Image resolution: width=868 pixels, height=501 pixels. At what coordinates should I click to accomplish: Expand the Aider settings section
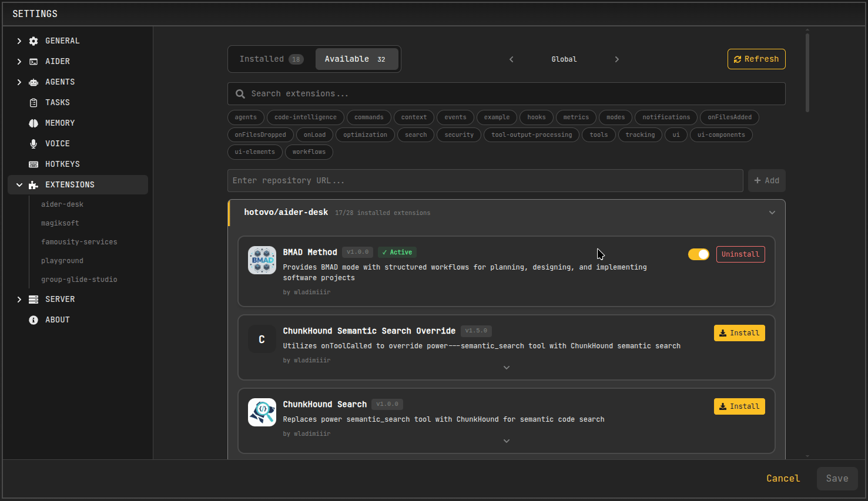[19, 62]
